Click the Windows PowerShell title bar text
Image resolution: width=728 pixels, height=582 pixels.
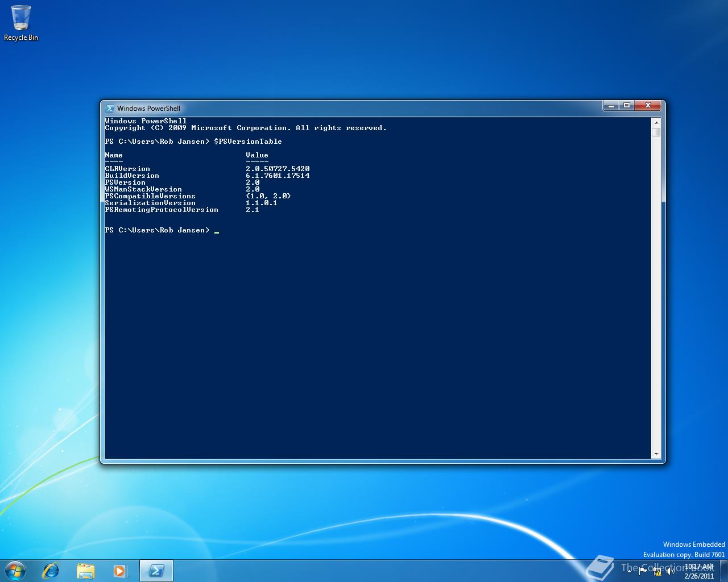pos(148,109)
